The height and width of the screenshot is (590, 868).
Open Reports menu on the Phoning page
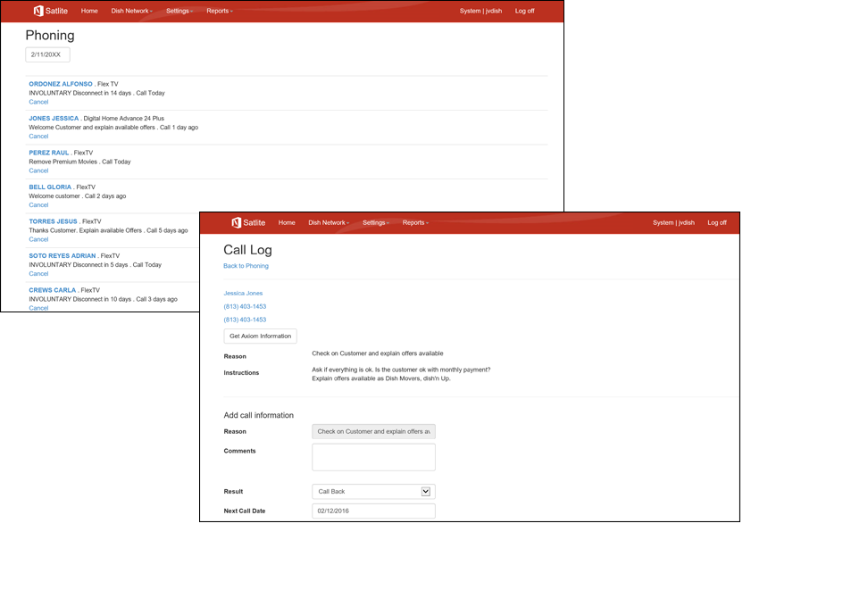[219, 11]
